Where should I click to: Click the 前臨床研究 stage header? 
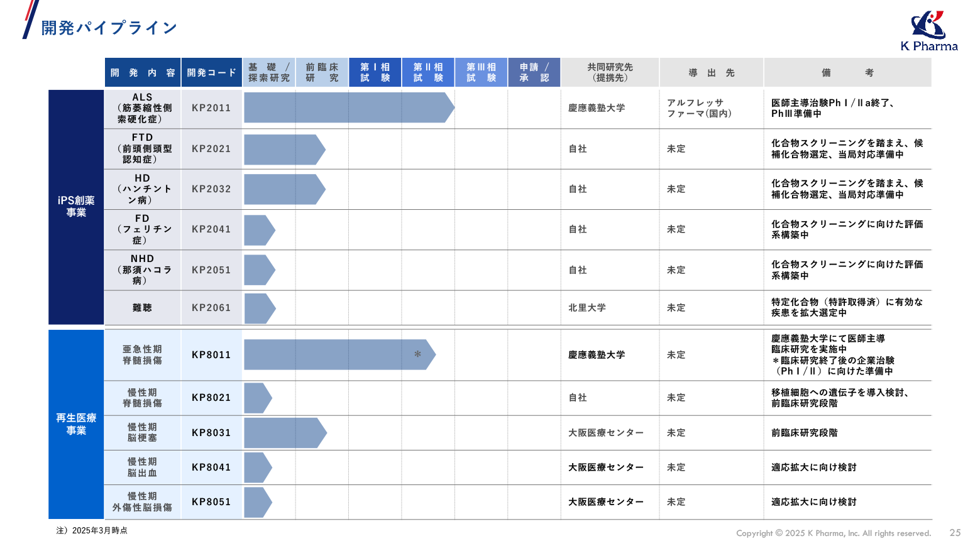click(322, 72)
